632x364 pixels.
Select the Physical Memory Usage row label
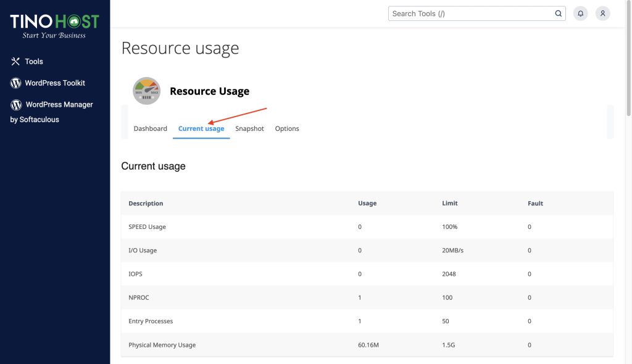[x=162, y=345]
